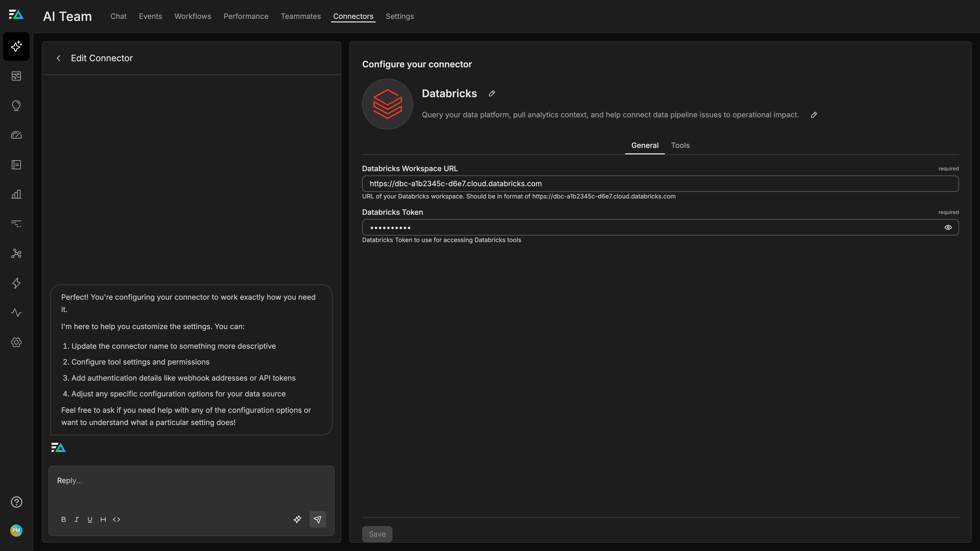980x551 pixels.
Task: Open the bar chart sidebar icon
Action: click(x=16, y=194)
